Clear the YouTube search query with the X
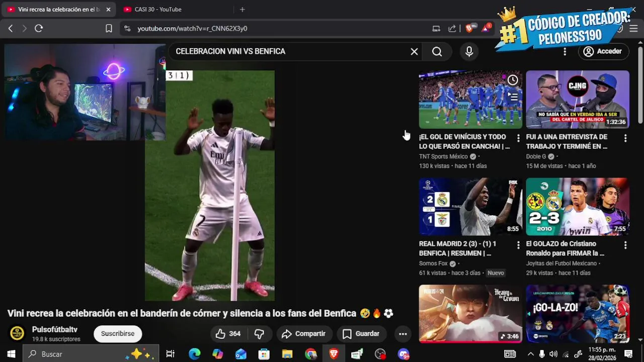This screenshot has width=644, height=362. click(x=414, y=51)
